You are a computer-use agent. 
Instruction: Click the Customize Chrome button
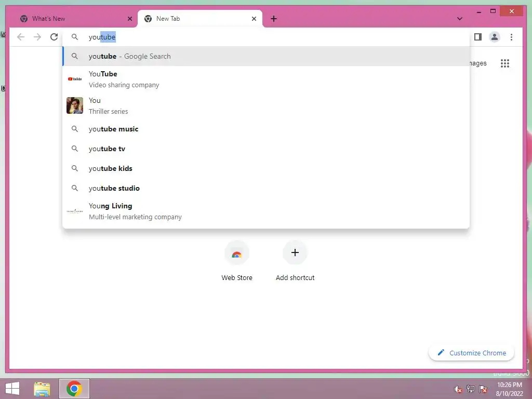point(471,353)
